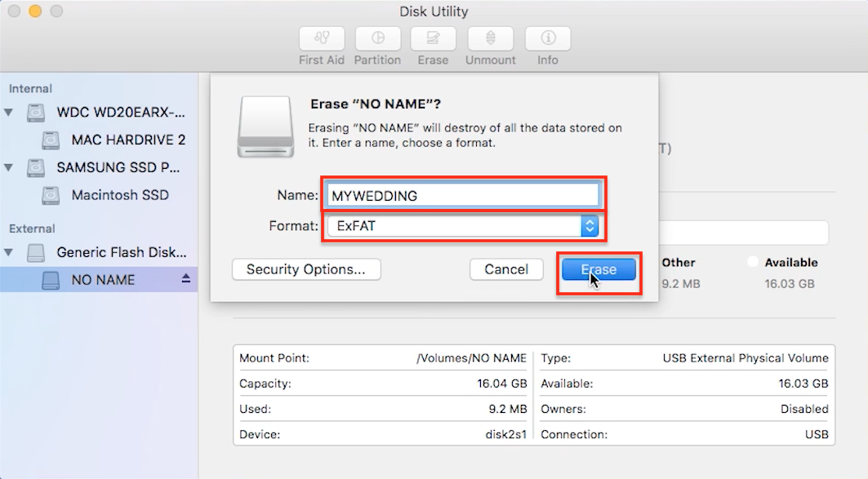This screenshot has width=868, height=479.
Task: Collapse the WDC WD20EARX disk tree
Action: click(x=8, y=112)
